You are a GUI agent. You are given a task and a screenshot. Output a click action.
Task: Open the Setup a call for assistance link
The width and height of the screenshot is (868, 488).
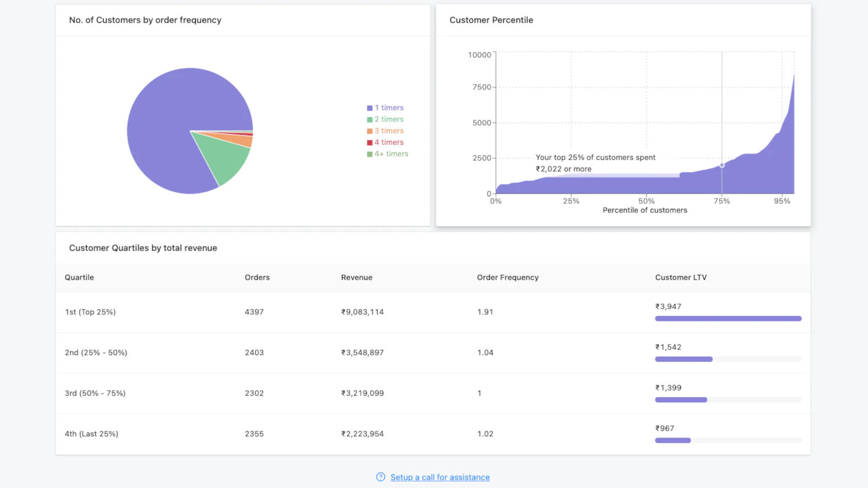(440, 477)
